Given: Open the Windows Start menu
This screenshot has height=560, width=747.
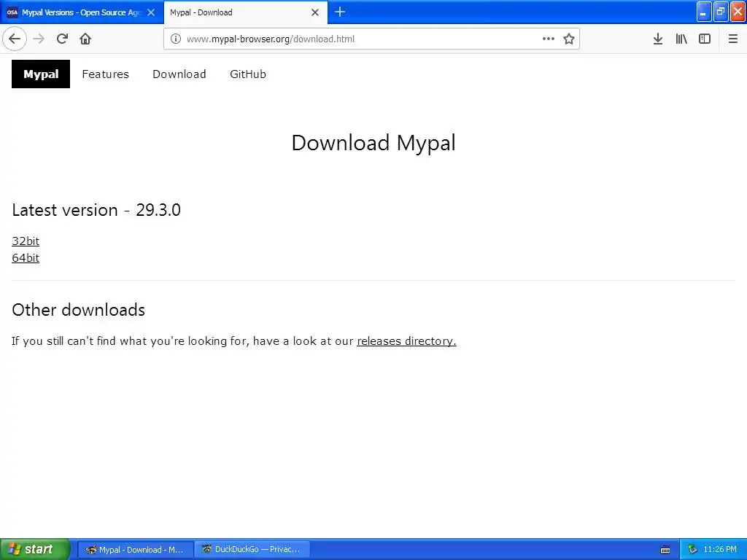Looking at the screenshot, I should (34, 549).
